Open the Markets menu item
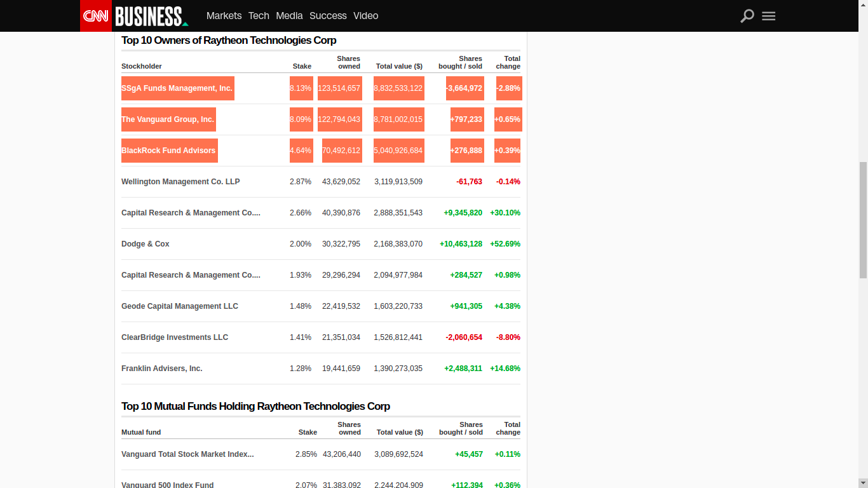This screenshot has width=868, height=488. pyautogui.click(x=224, y=16)
